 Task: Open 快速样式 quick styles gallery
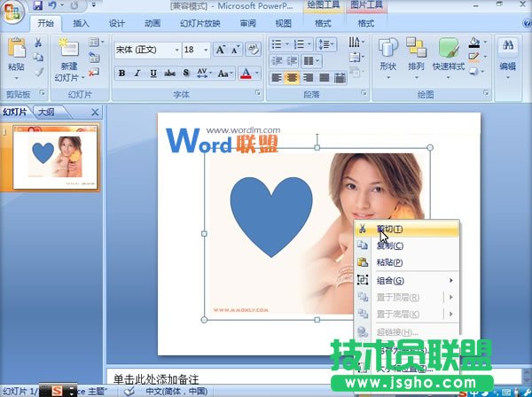449,58
